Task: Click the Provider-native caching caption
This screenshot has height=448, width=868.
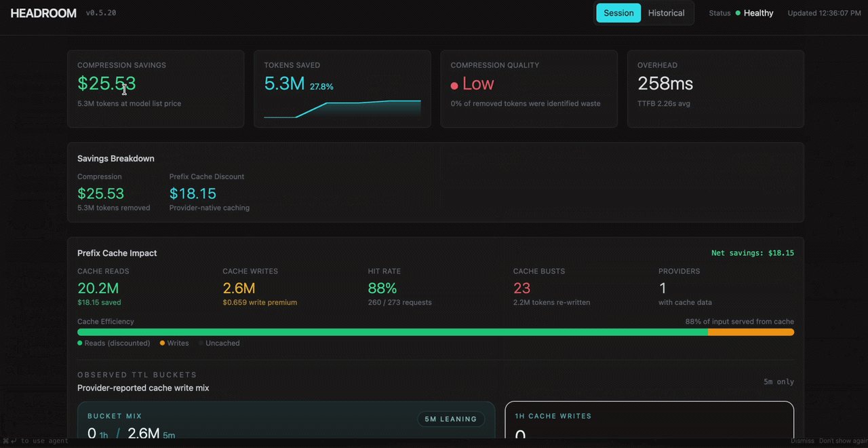Action: coord(210,208)
